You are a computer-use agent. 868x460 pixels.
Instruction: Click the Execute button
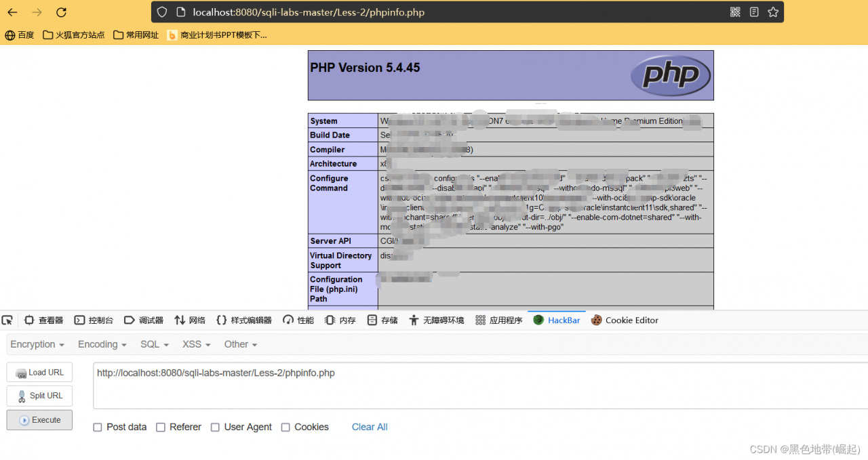(x=39, y=420)
